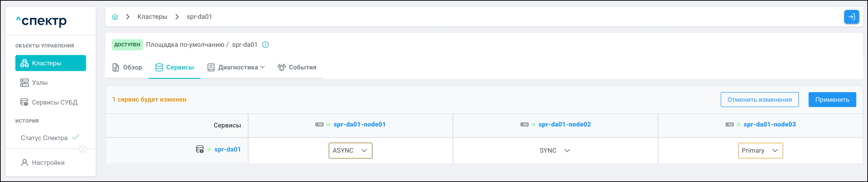The height and width of the screenshot is (182, 868).
Task: Open the spr-da01-node02 link
Action: click(564, 124)
